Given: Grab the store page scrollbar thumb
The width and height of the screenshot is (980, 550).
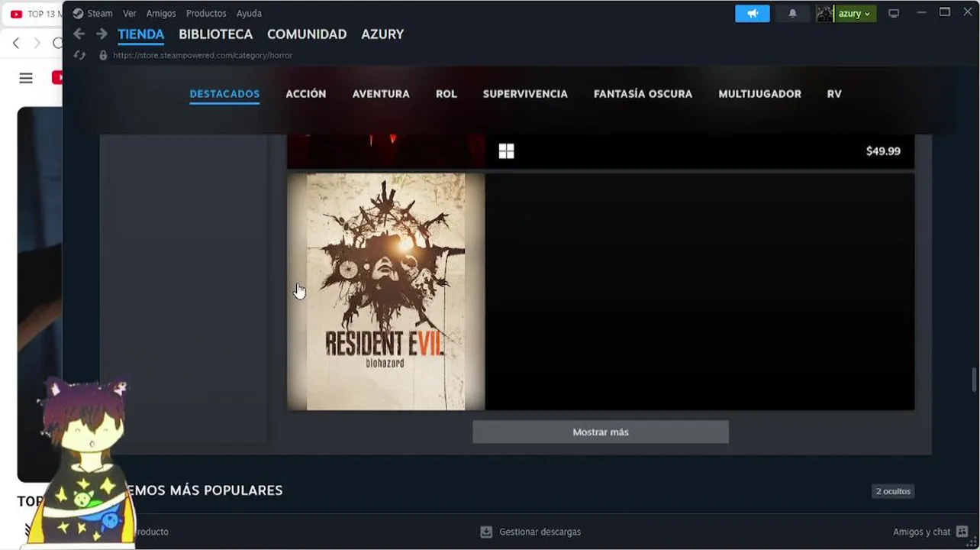Looking at the screenshot, I should coord(974,378).
